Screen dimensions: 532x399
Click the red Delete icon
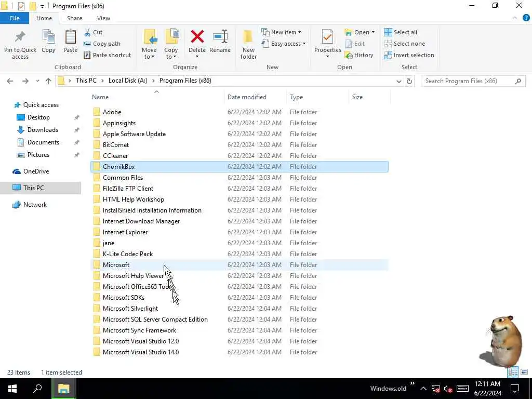click(x=197, y=37)
